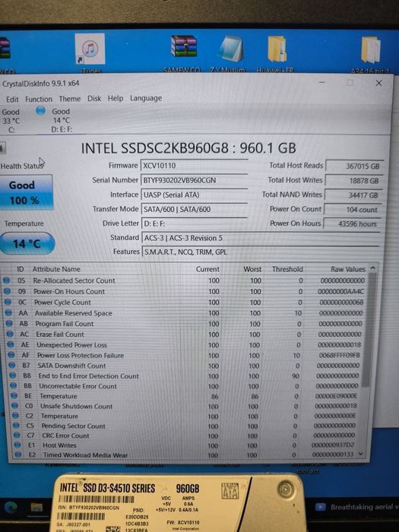
Task: Click the Raw Values column header
Action: 348,269
